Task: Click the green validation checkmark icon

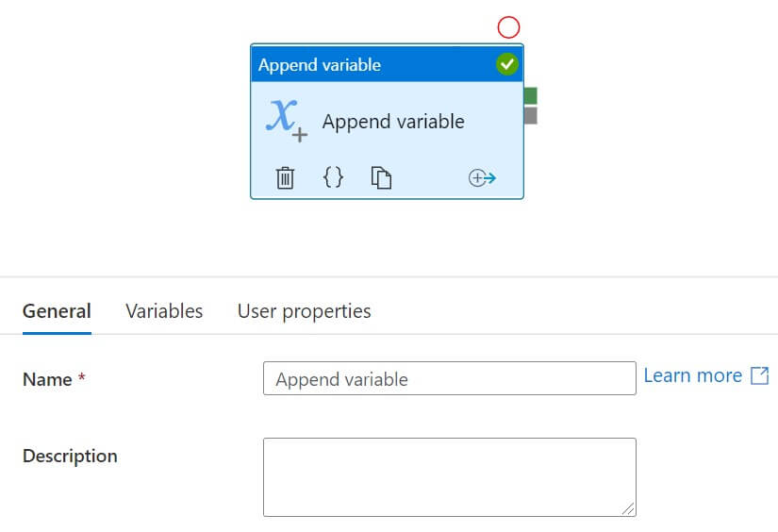Action: pyautogui.click(x=507, y=64)
